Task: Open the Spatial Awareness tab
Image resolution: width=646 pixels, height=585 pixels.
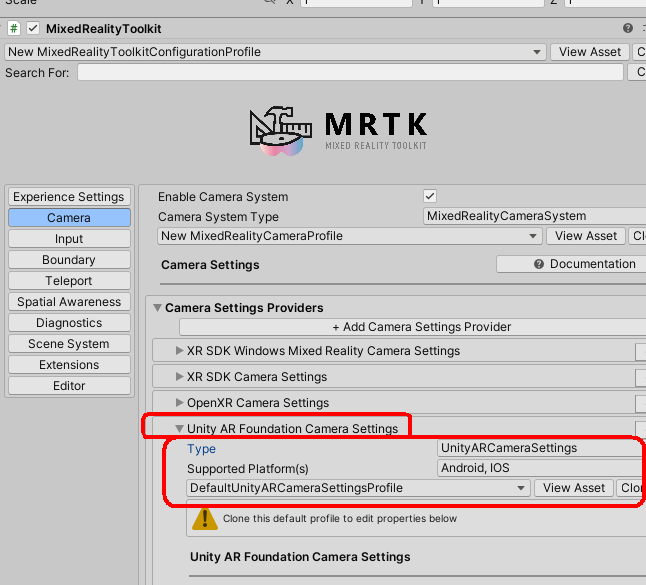Action: (69, 302)
